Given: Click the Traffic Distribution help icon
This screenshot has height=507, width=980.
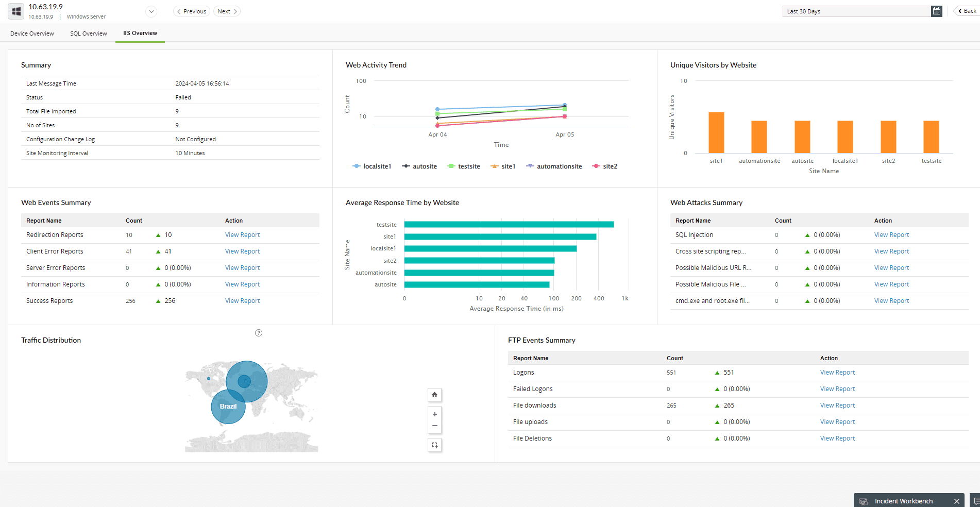Looking at the screenshot, I should (x=259, y=333).
